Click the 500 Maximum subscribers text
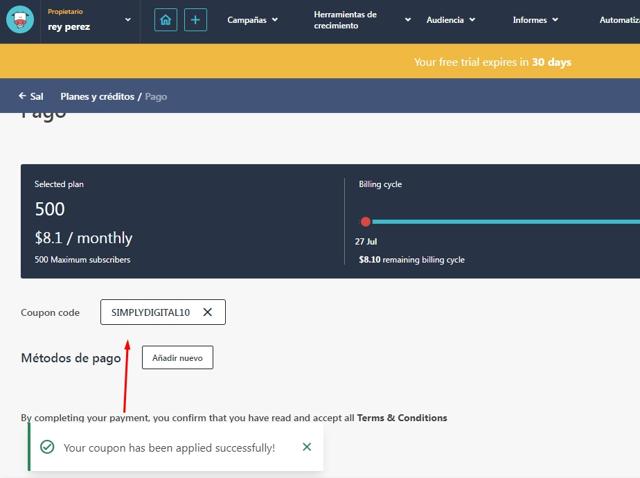This screenshot has width=640, height=478. pos(82,260)
